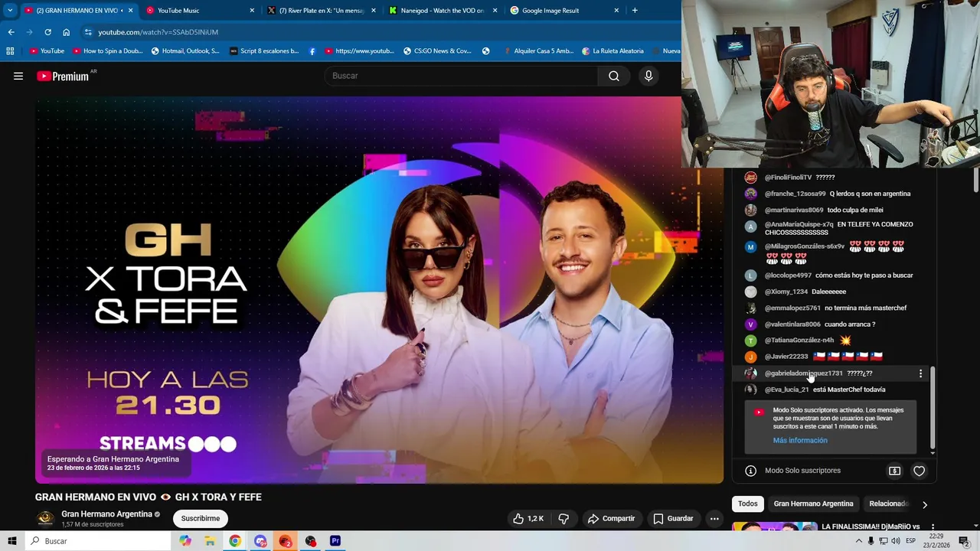View site information icon in address bar
This screenshot has height=551, width=980.
pos(88,32)
